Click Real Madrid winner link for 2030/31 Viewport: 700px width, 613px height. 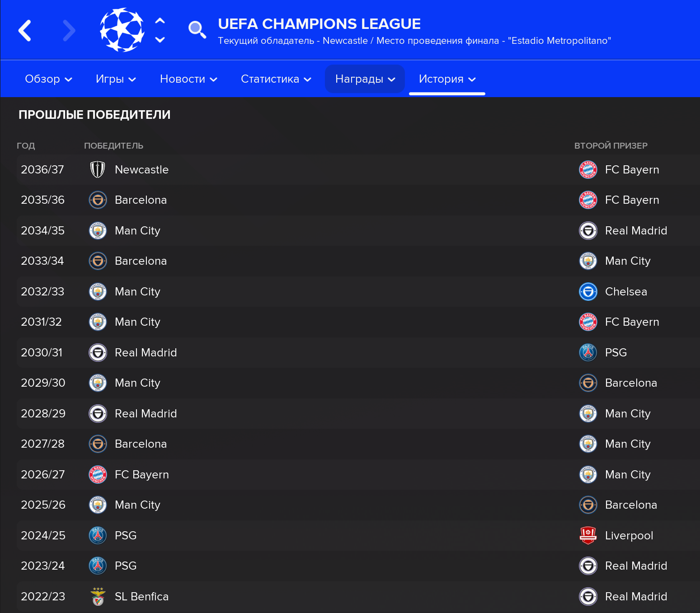(146, 353)
